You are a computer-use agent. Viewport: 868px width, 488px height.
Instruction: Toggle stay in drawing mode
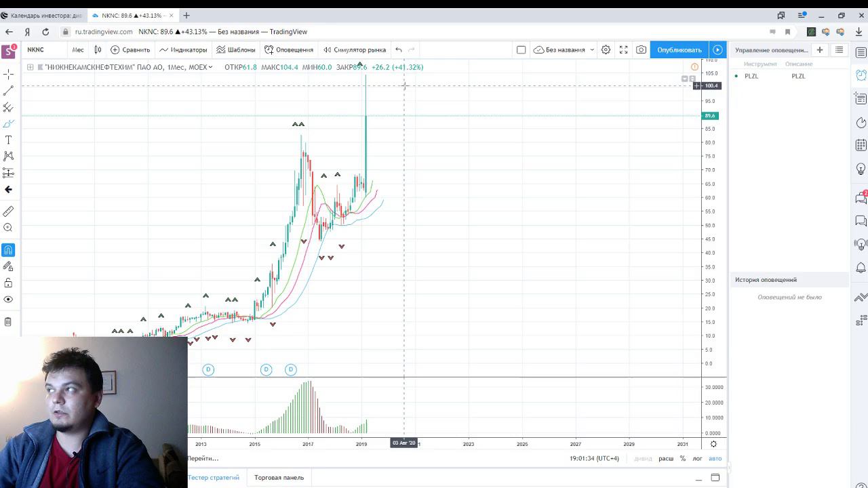(8, 266)
